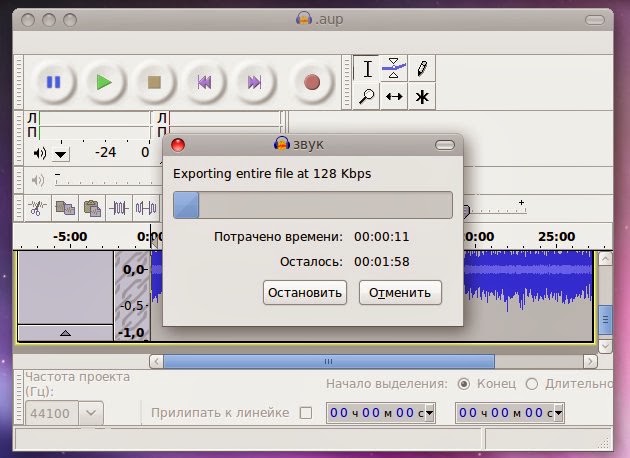Click the "Exporting entire file at 128 Kbps" text

(x=272, y=174)
